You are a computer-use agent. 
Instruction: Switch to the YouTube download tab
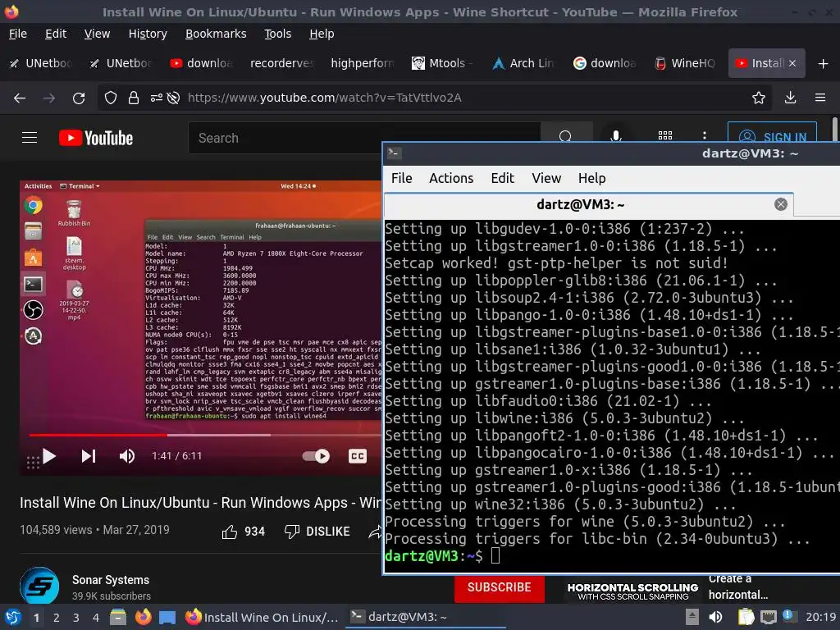coord(201,63)
